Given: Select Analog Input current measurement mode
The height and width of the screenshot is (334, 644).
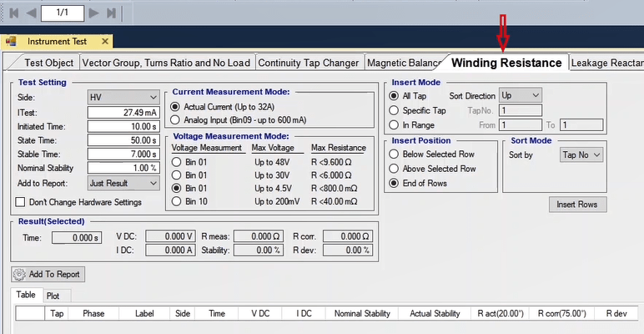Looking at the screenshot, I should pos(175,119).
